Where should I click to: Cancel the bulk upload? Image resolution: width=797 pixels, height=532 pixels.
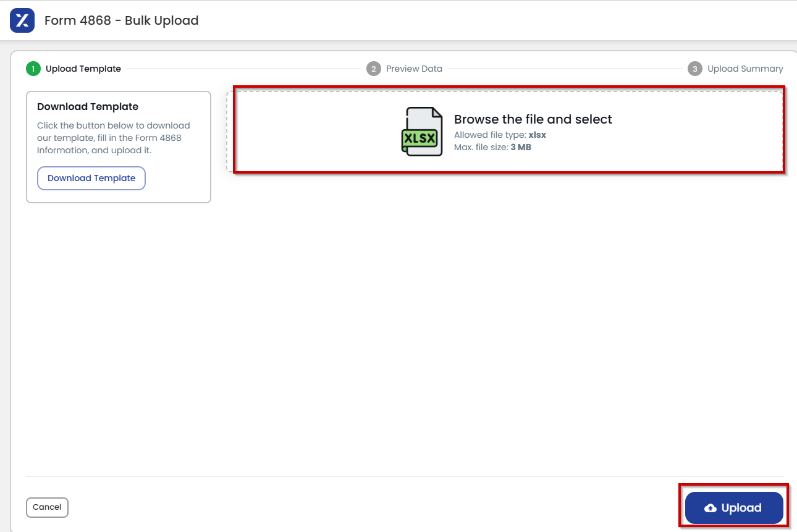47,507
